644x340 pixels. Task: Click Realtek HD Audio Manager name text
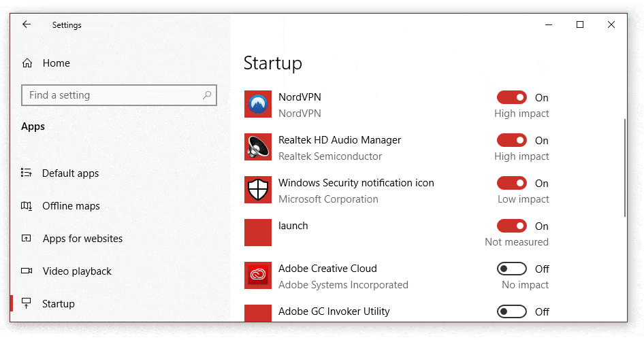pos(340,140)
